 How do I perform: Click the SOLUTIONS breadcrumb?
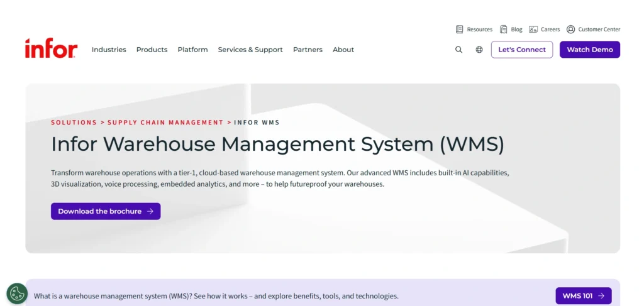click(x=74, y=123)
